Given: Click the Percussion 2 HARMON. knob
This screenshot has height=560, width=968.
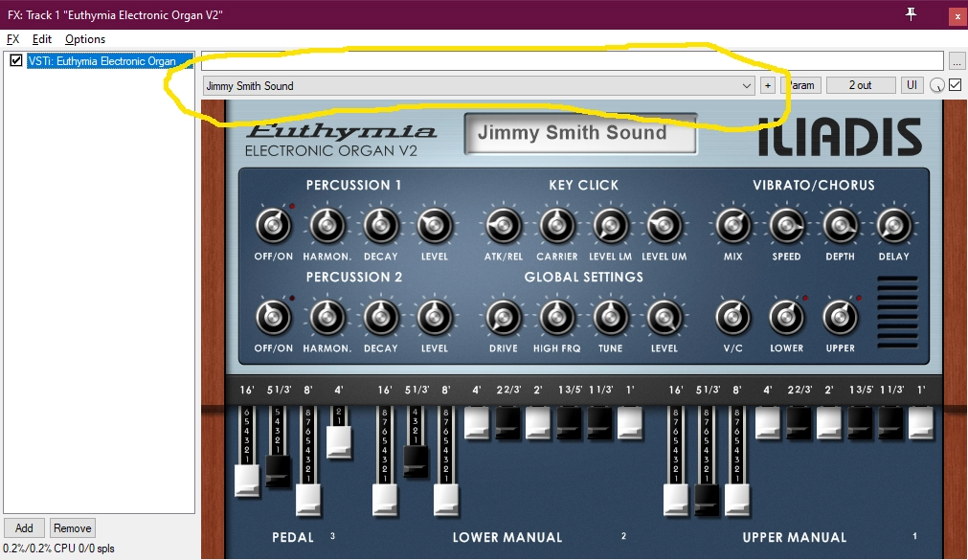Looking at the screenshot, I should (x=327, y=316).
